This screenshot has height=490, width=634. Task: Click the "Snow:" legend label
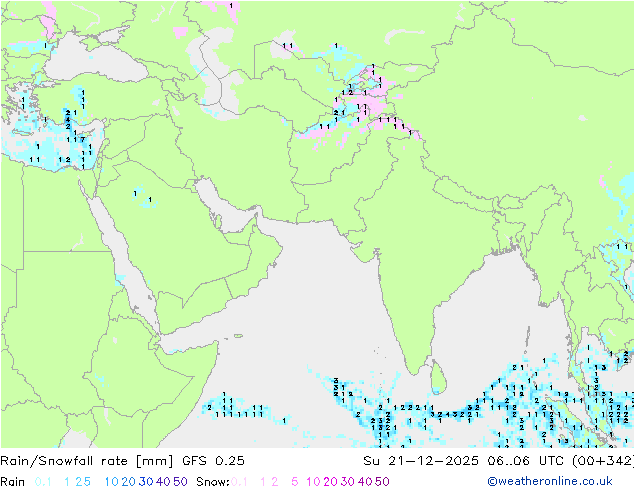click(x=213, y=482)
